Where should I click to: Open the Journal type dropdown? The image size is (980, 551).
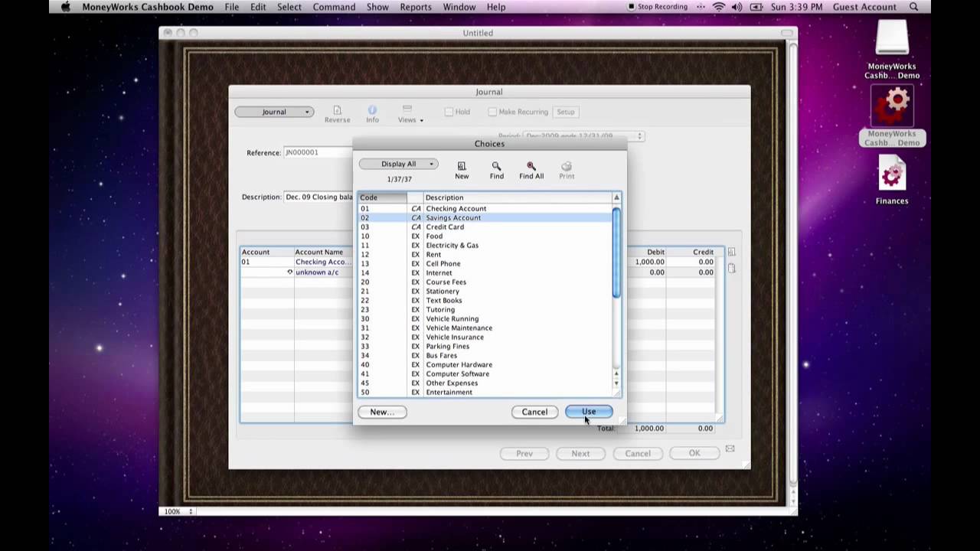tap(274, 112)
